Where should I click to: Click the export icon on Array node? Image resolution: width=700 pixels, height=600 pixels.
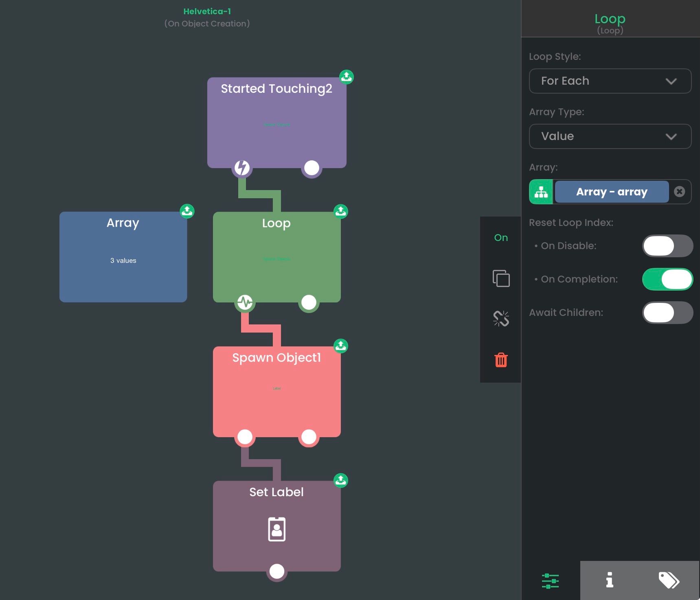(x=187, y=211)
